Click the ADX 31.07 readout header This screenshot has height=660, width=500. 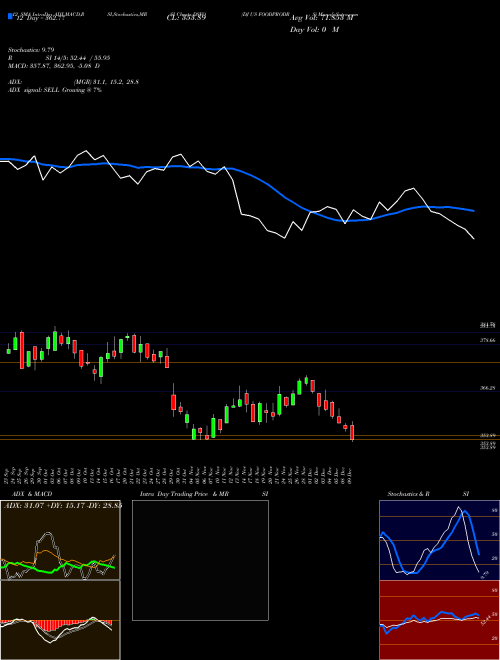click(x=63, y=505)
